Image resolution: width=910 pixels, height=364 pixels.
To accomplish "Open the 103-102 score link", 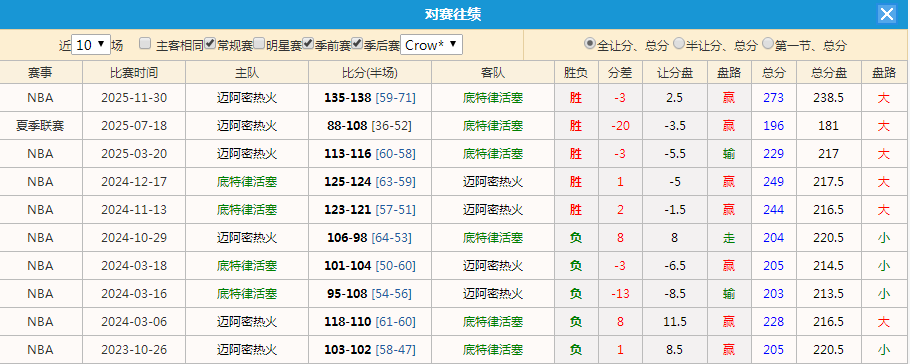I will tap(347, 349).
